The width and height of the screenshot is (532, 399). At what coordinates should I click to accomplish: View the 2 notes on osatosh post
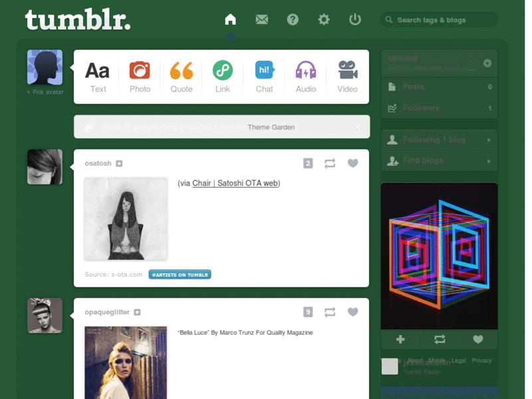308,164
